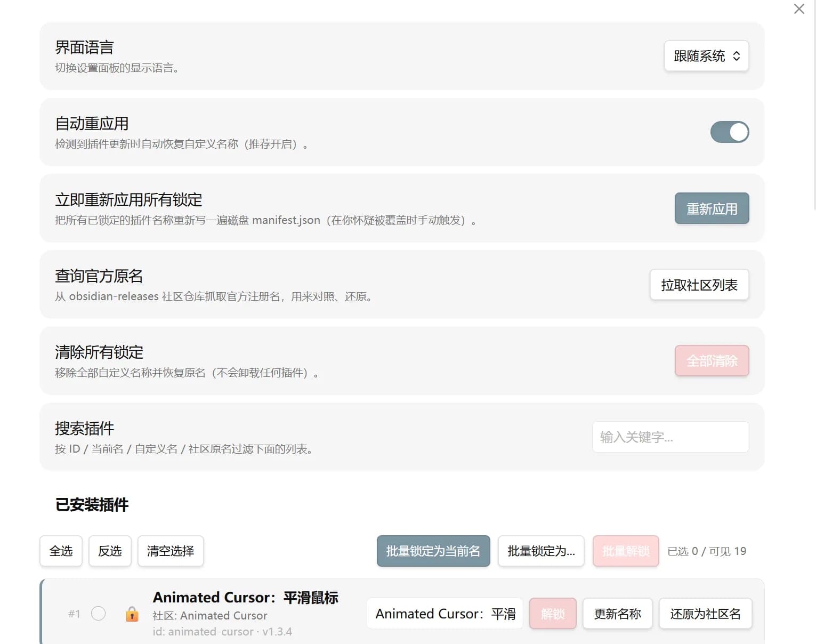The width and height of the screenshot is (816, 644).
Task: Click 拉取社区列表 button
Action: click(699, 285)
